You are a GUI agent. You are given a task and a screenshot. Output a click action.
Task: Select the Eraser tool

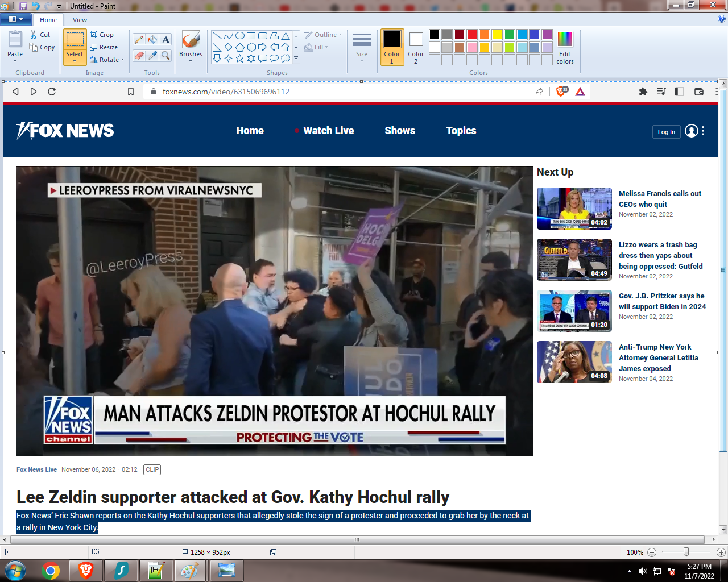click(139, 55)
